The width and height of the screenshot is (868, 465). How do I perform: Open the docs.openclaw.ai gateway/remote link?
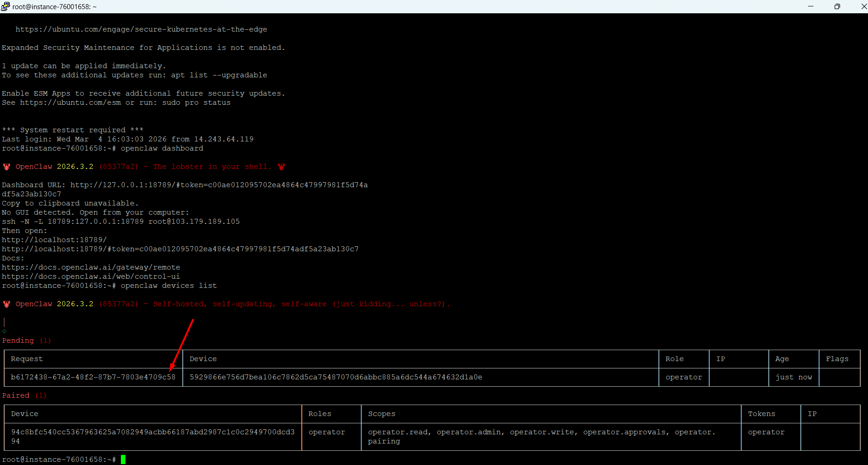tap(91, 267)
